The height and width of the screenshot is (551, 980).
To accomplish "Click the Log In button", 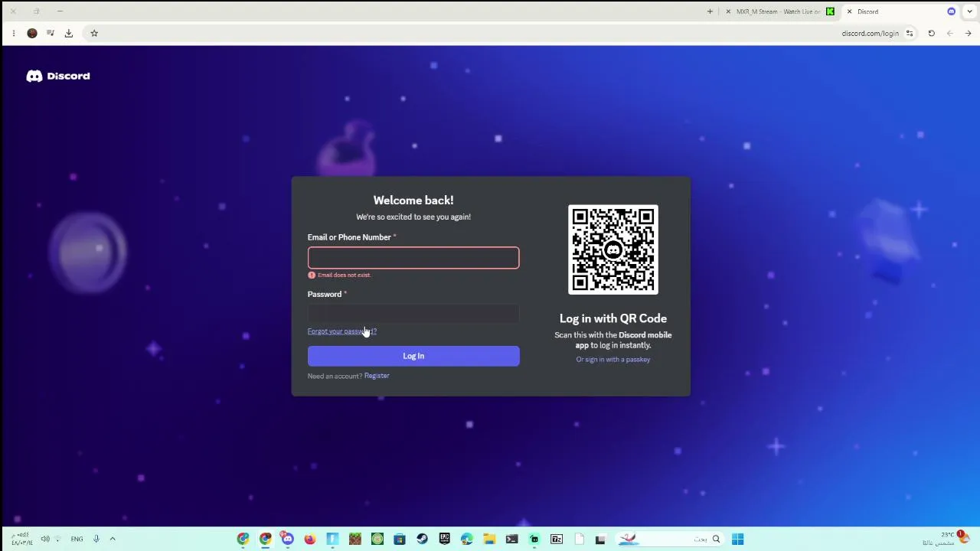I will pos(413,356).
